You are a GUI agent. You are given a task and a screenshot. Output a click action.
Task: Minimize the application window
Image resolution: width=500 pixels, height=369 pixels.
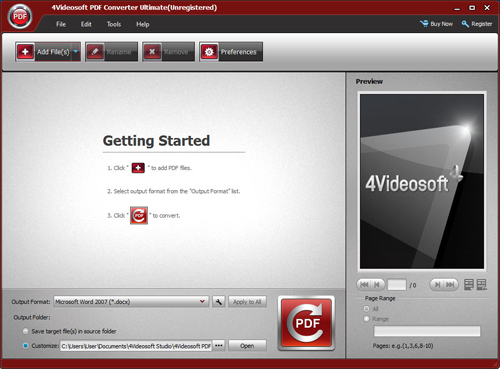pyautogui.click(x=457, y=8)
